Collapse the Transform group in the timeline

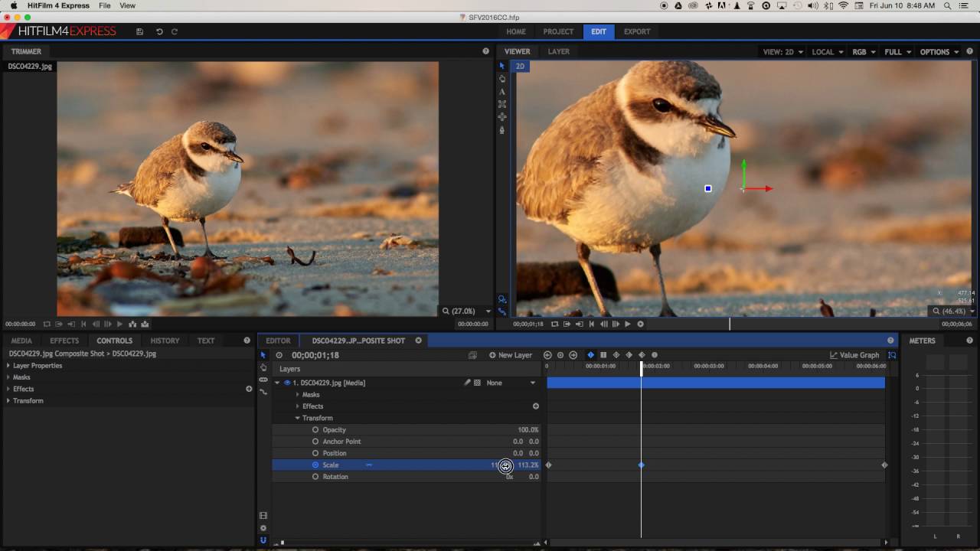298,419
